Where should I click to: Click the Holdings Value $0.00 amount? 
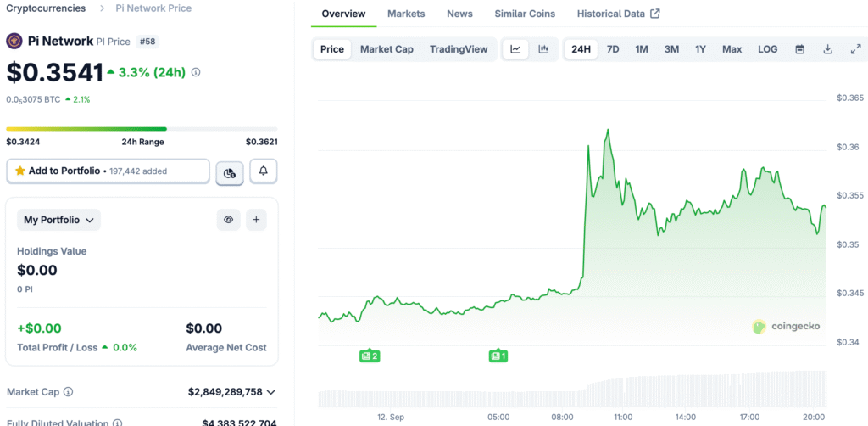37,271
